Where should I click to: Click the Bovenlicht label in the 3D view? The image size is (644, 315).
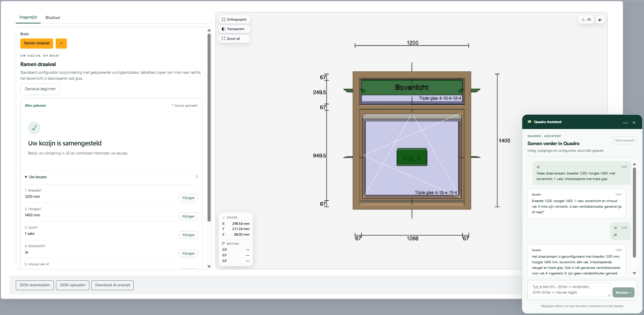pyautogui.click(x=412, y=87)
